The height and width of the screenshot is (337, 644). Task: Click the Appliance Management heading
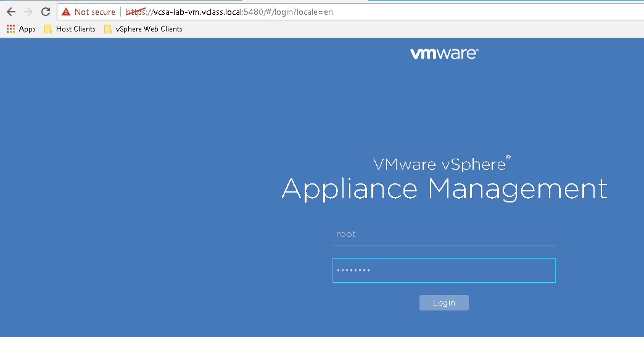click(444, 188)
